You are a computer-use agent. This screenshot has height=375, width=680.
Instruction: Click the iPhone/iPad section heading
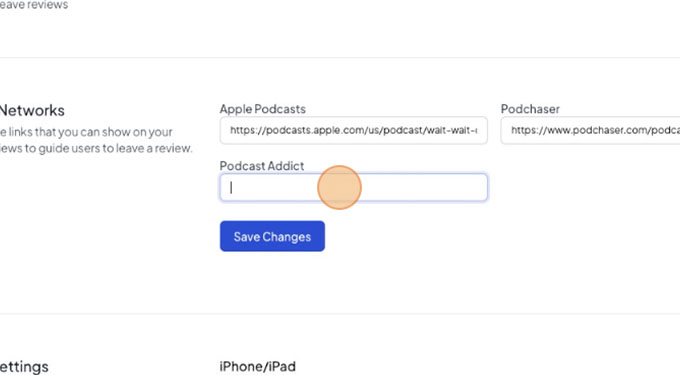[x=258, y=366]
